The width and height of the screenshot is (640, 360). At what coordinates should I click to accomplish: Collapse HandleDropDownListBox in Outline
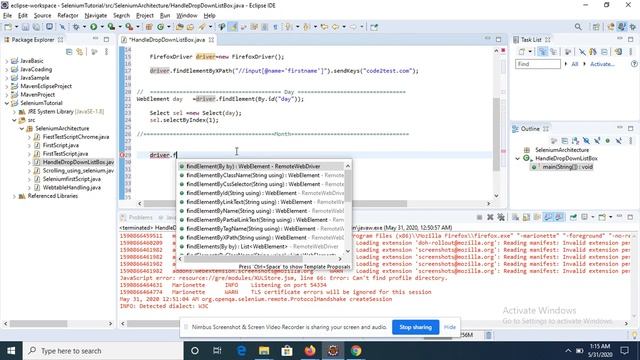pos(518,158)
